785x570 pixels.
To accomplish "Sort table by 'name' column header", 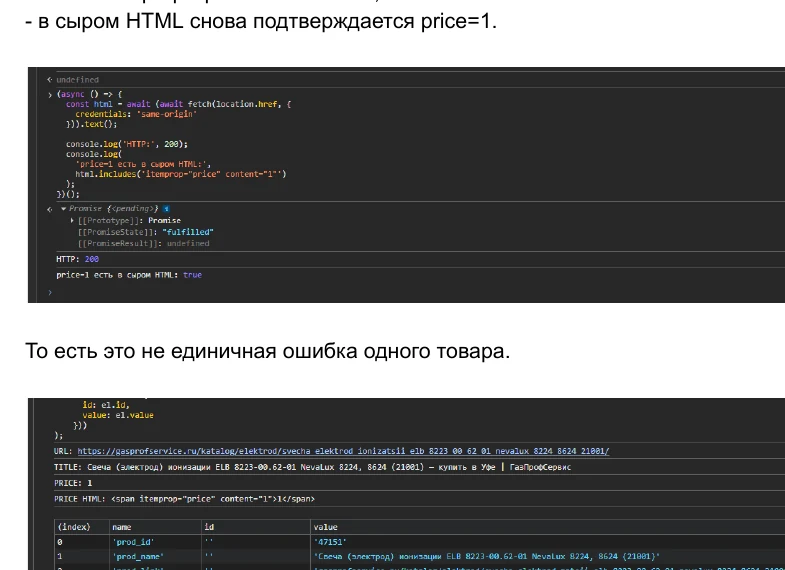I will (x=155, y=527).
